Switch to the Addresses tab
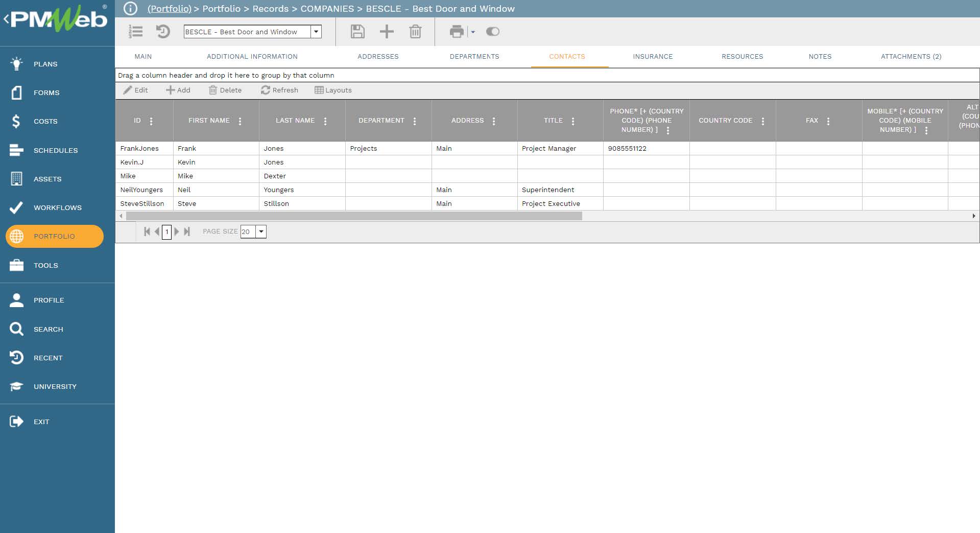 (378, 57)
